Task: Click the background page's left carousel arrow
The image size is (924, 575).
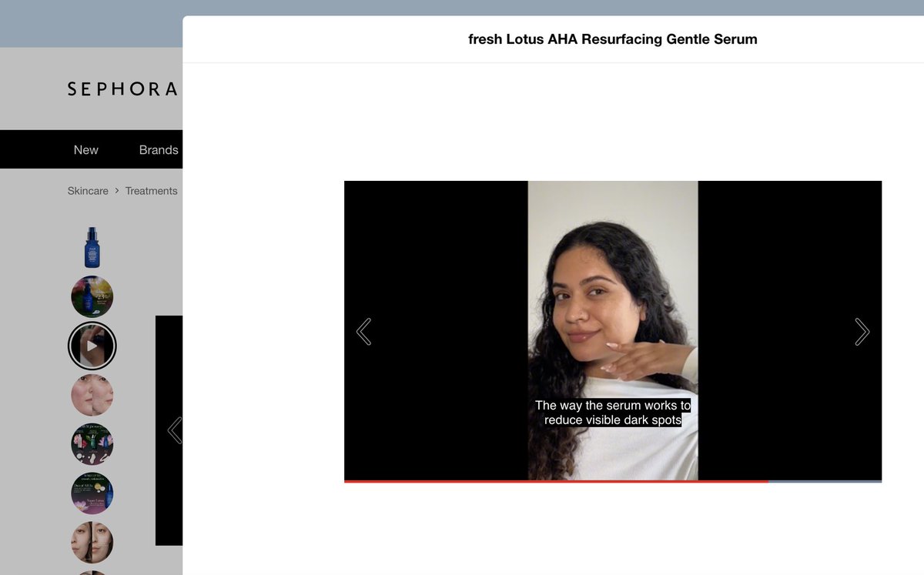Action: pos(175,430)
